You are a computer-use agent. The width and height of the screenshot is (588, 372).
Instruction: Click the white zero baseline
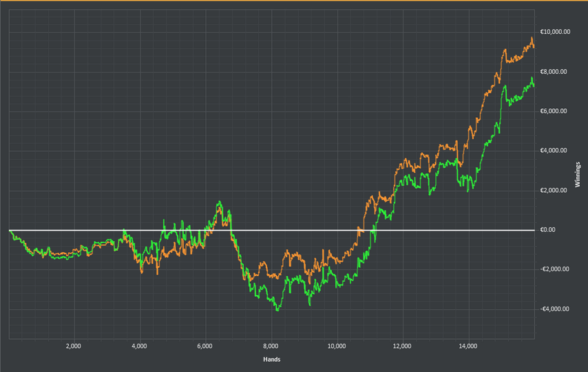pyautogui.click(x=272, y=230)
